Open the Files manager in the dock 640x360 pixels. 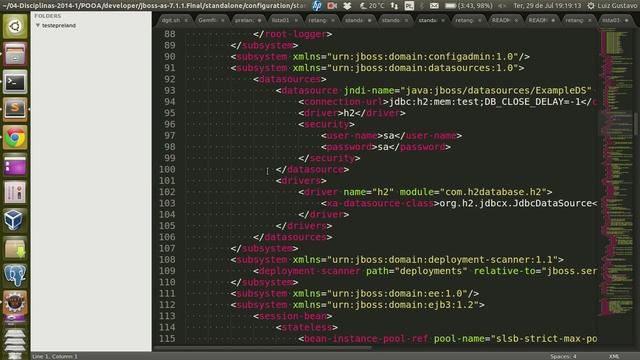pyautogui.click(x=15, y=54)
